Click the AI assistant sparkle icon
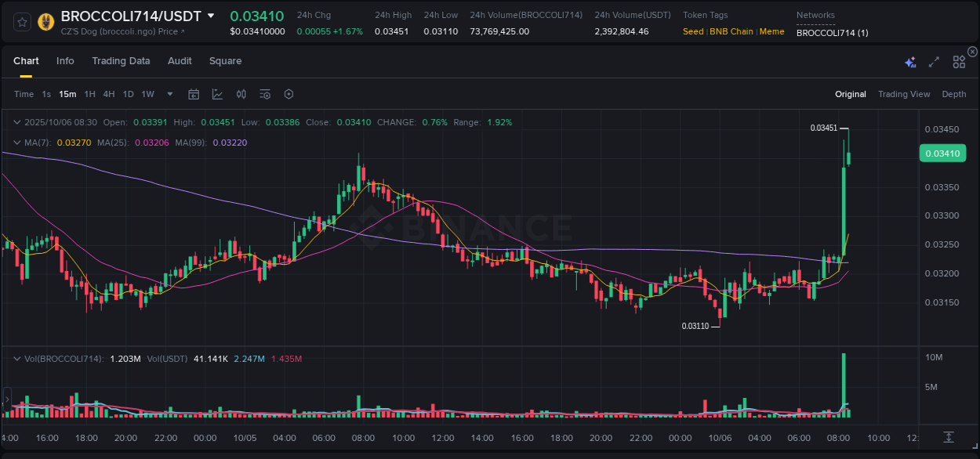The width and height of the screenshot is (980, 459). point(909,61)
